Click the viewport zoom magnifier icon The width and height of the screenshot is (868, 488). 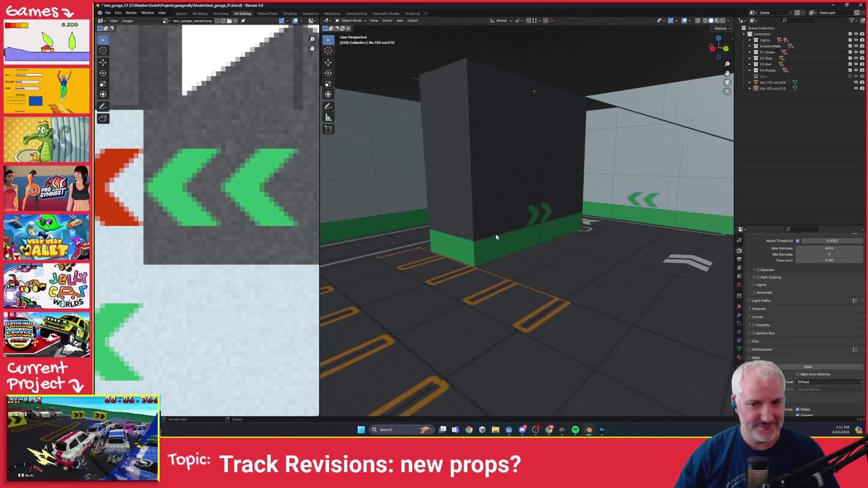(x=727, y=64)
